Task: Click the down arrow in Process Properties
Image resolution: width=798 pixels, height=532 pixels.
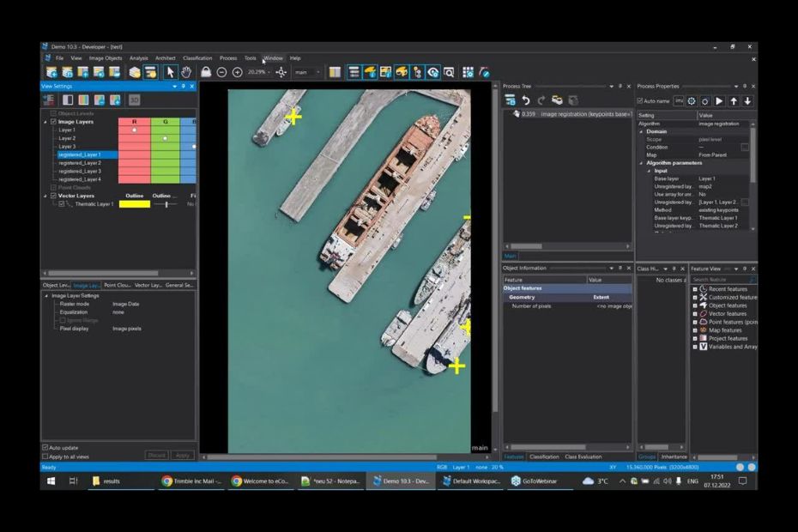Action: pos(747,100)
